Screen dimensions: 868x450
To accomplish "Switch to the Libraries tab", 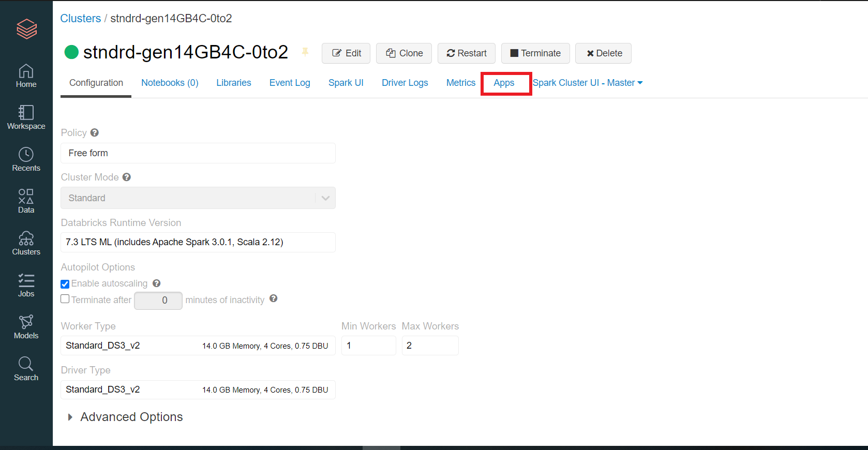I will click(234, 83).
